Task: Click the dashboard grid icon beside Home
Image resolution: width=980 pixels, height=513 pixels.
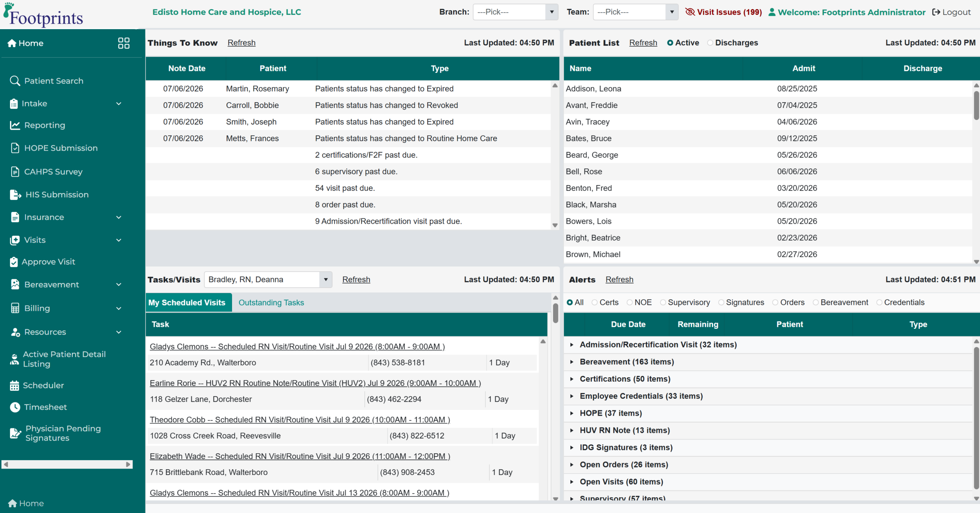Action: tap(124, 43)
